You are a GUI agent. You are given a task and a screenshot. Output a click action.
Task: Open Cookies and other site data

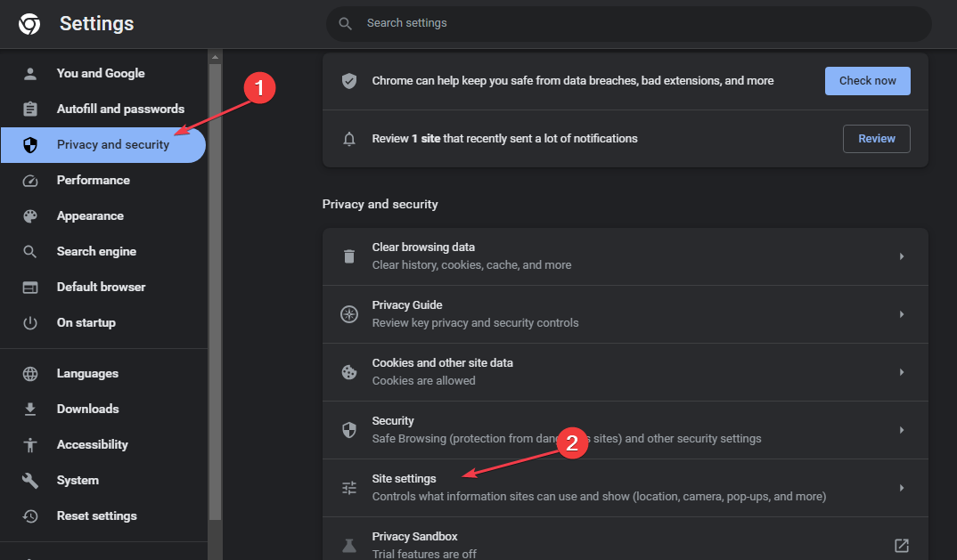625,372
